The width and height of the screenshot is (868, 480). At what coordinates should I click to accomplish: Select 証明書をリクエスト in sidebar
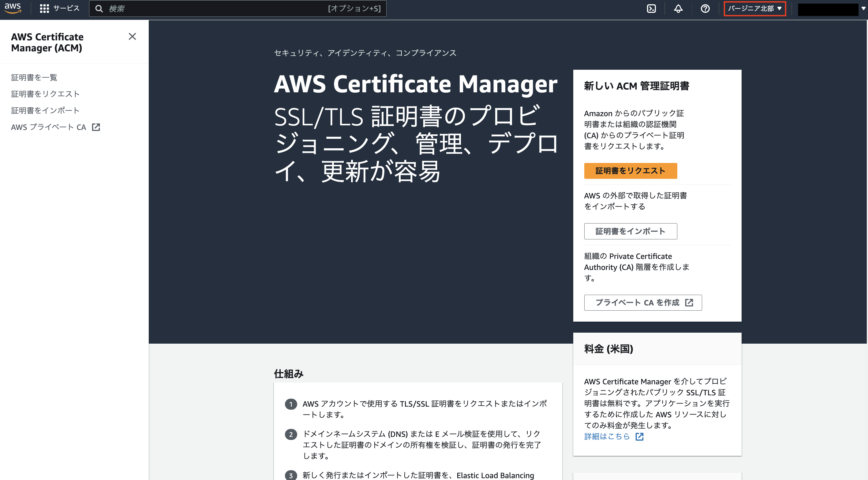(45, 94)
